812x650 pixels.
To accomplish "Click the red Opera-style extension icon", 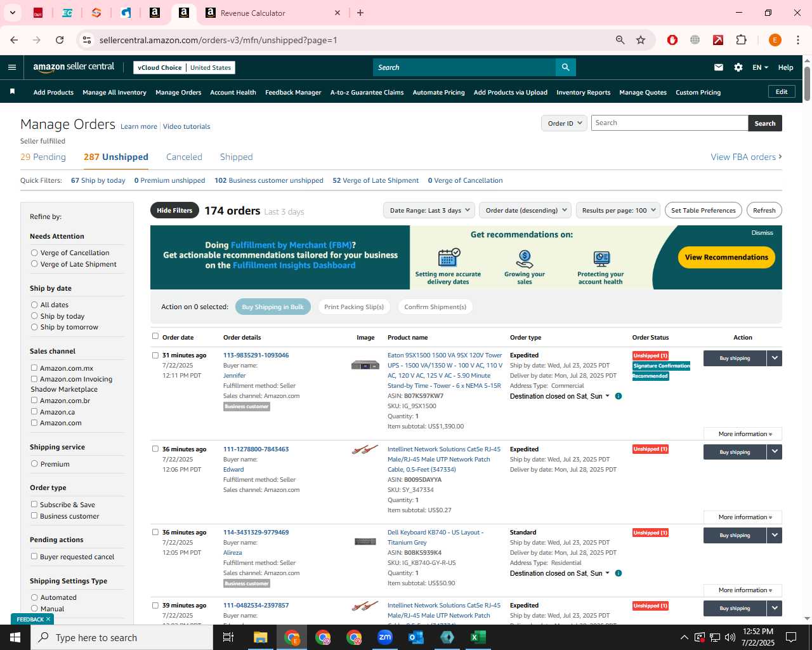I will (672, 40).
